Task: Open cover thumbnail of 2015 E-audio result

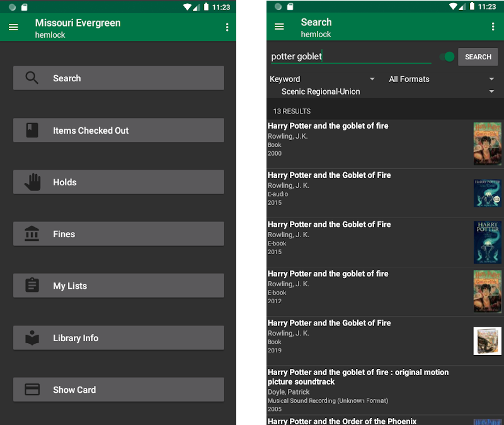Action: pos(487,193)
